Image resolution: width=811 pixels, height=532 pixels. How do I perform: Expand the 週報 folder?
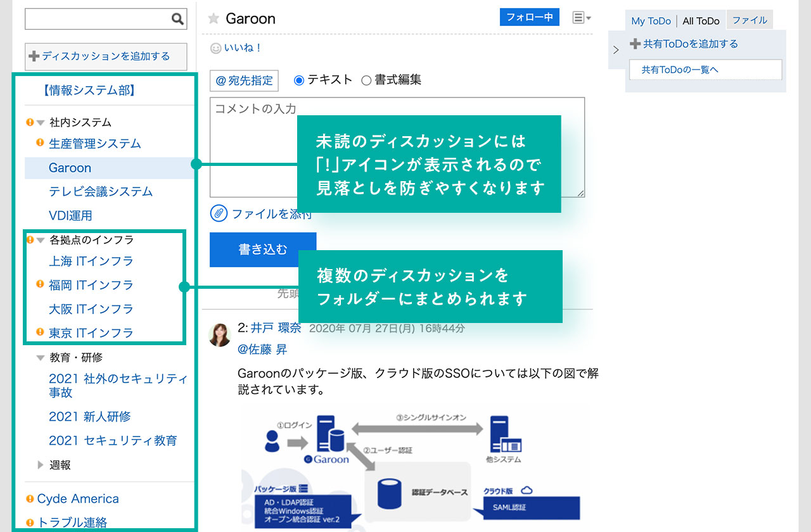coord(41,465)
